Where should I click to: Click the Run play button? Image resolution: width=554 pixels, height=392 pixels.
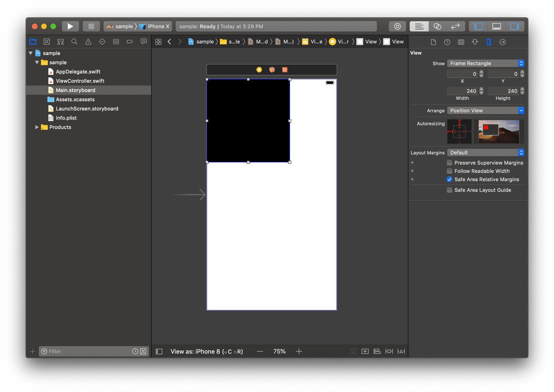click(x=70, y=26)
